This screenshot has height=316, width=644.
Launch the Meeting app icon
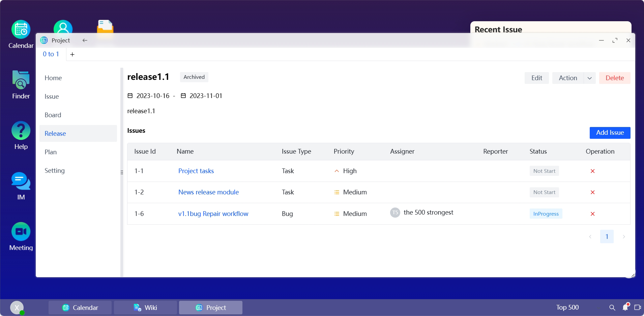(x=21, y=232)
